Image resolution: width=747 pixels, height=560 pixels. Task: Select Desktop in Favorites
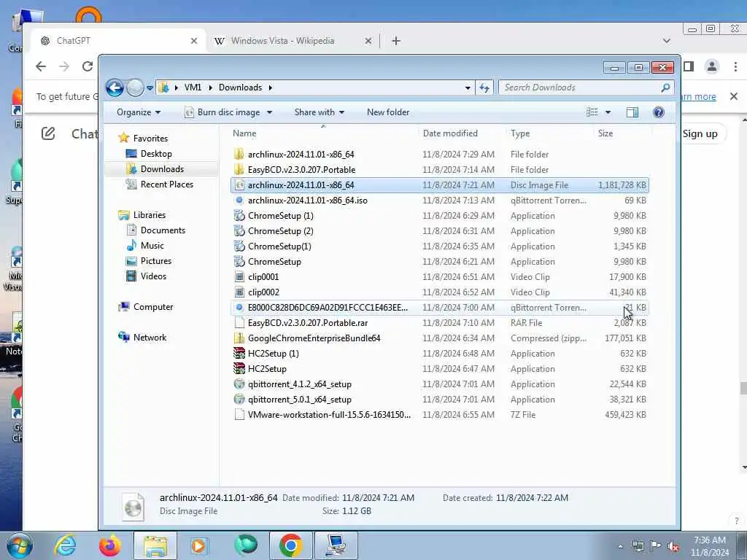pyautogui.click(x=156, y=153)
